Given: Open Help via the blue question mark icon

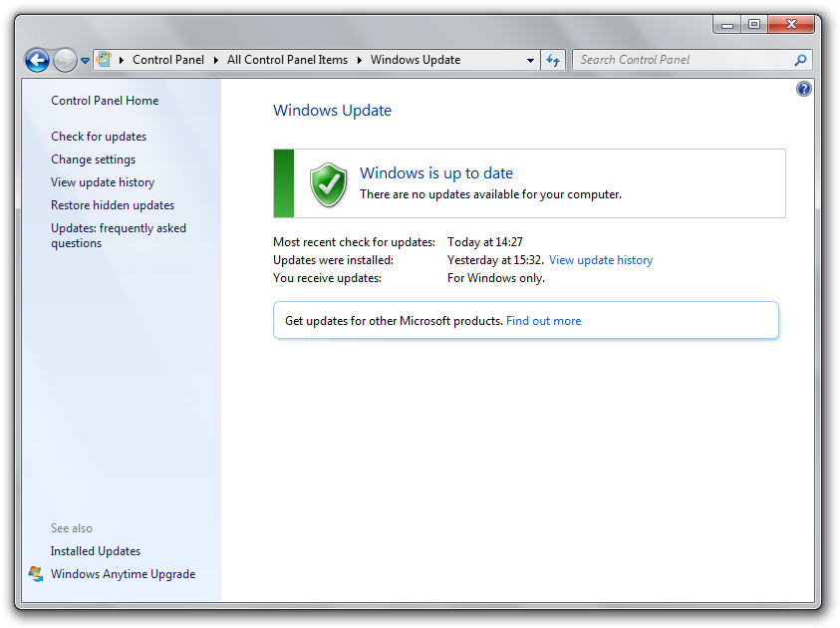Looking at the screenshot, I should pyautogui.click(x=804, y=89).
